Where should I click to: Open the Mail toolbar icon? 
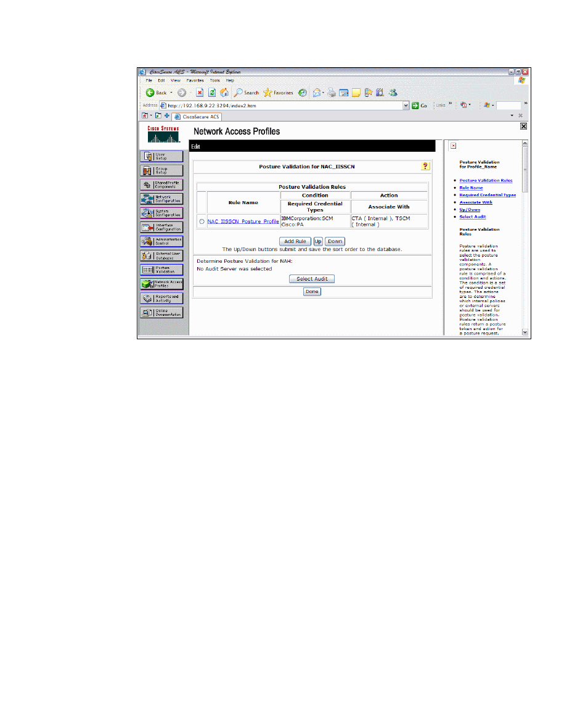click(316, 93)
